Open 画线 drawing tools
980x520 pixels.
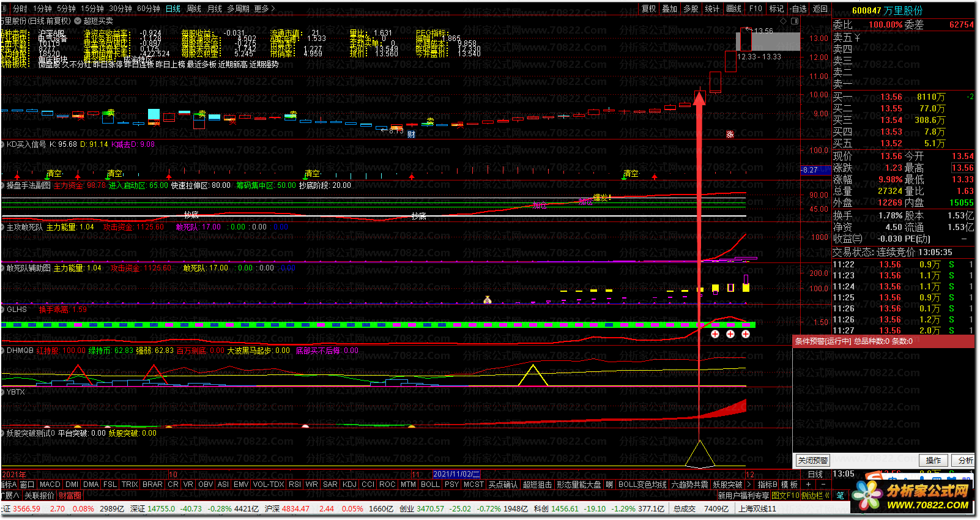(734, 9)
